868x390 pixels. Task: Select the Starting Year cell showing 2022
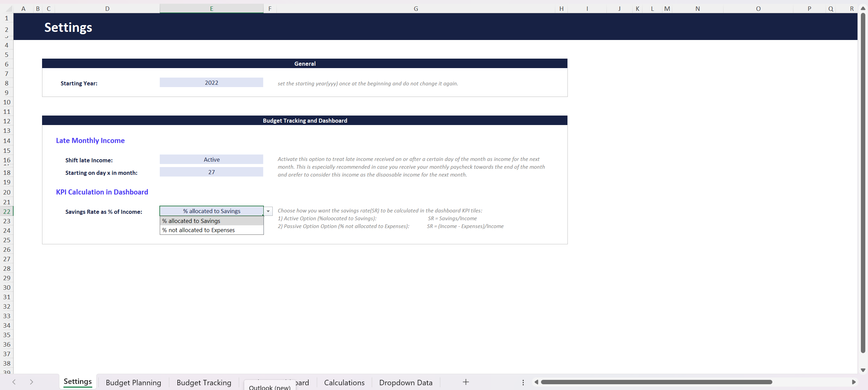(211, 82)
